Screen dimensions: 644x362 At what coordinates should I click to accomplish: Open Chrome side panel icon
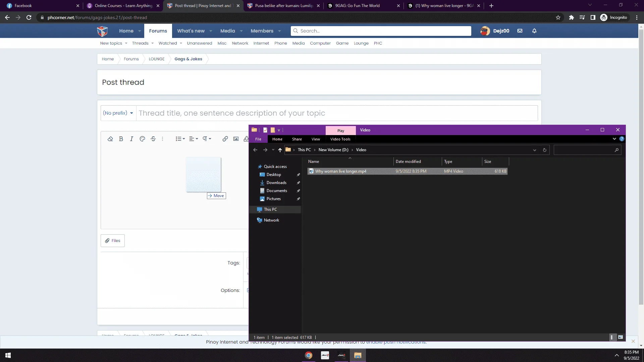pyautogui.click(x=593, y=17)
